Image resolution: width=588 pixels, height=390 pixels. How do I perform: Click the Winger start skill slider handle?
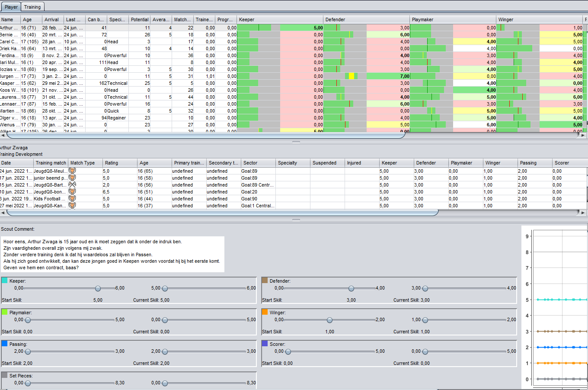[x=329, y=320]
